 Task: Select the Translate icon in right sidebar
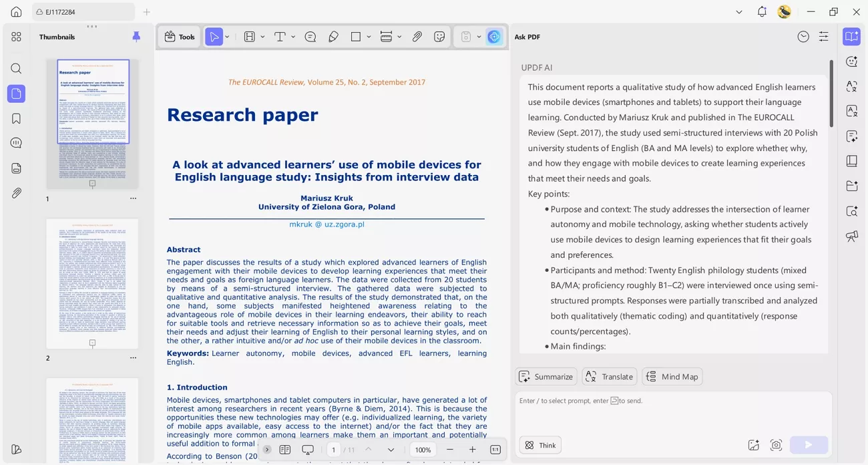coord(851,86)
